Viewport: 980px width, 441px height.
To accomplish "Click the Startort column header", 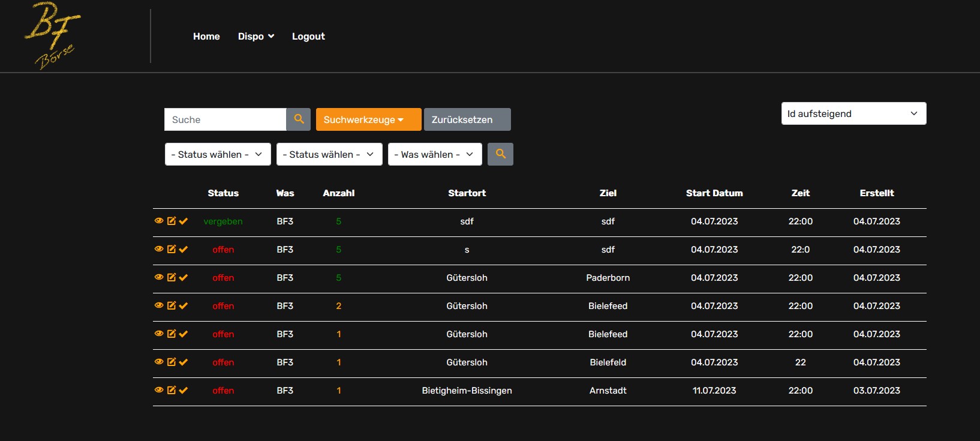I will [x=467, y=193].
